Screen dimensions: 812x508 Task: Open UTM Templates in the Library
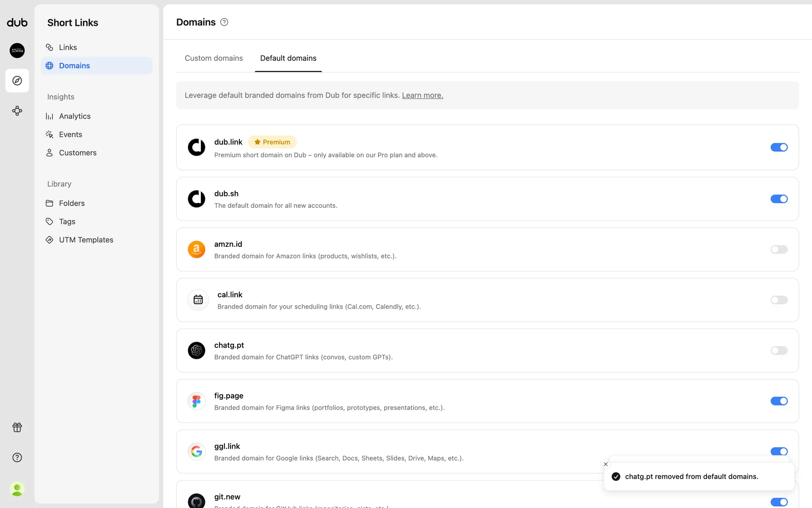coord(86,240)
